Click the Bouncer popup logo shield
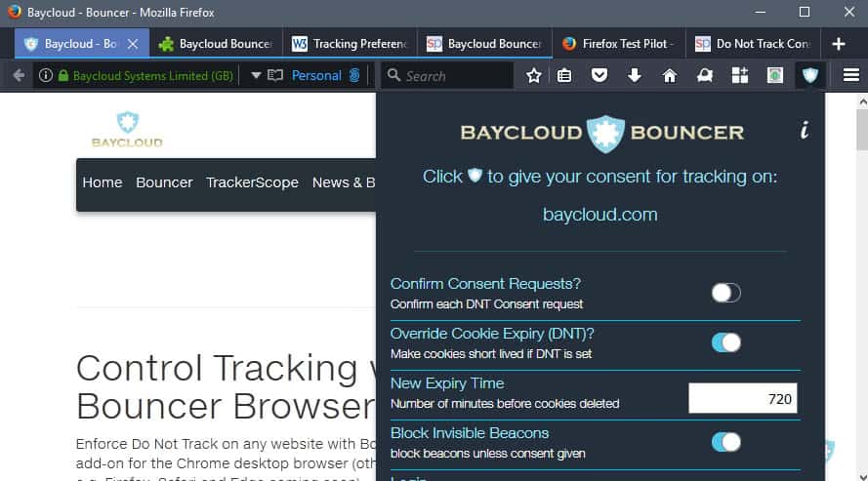 point(605,134)
